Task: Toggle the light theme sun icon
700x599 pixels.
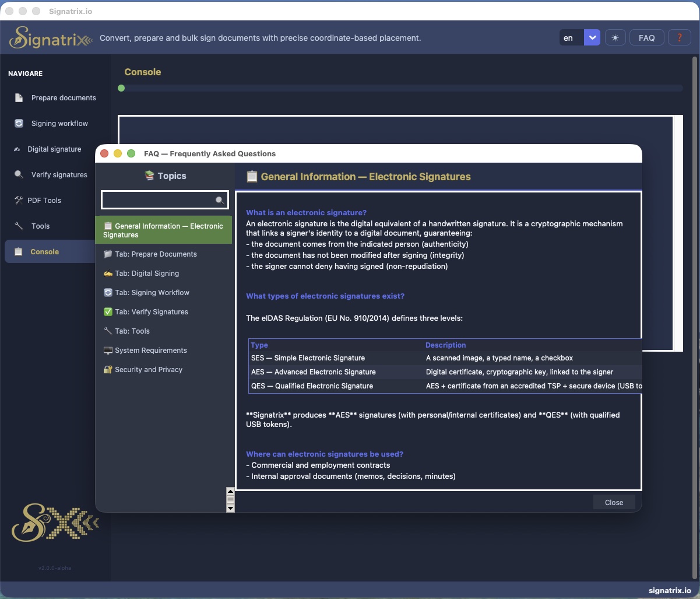Action: click(615, 37)
